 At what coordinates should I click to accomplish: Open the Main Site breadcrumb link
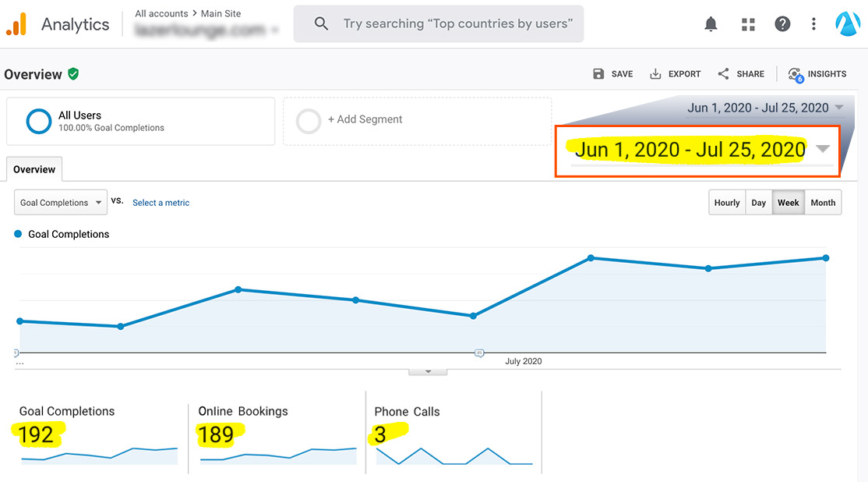point(219,13)
